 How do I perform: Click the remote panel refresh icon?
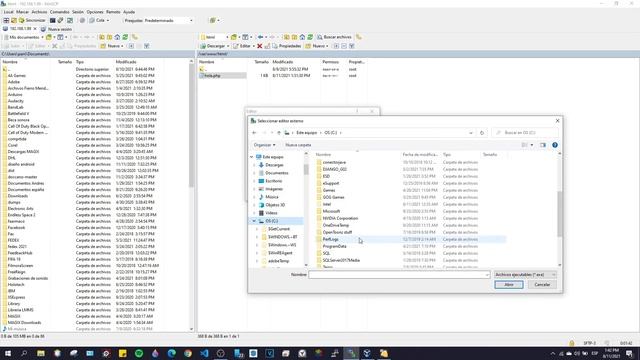pyautogui.click(x=310, y=37)
